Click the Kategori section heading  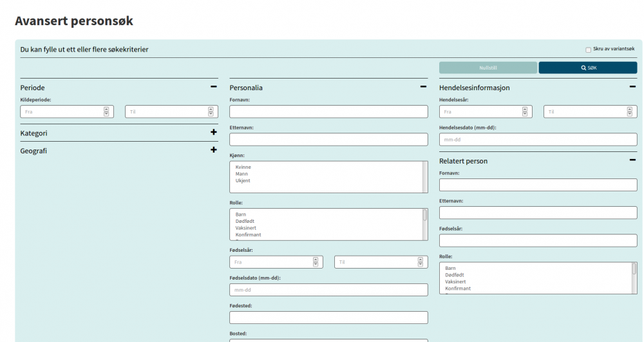(x=33, y=133)
